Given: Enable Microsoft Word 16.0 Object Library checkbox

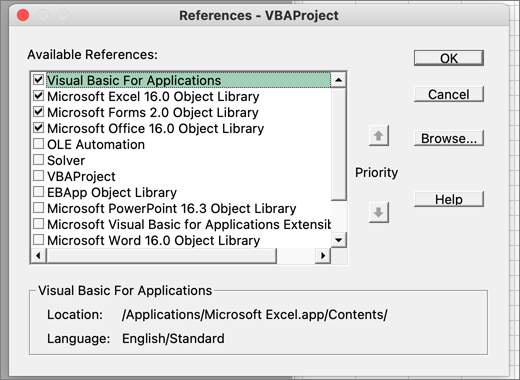Looking at the screenshot, I should [x=39, y=240].
